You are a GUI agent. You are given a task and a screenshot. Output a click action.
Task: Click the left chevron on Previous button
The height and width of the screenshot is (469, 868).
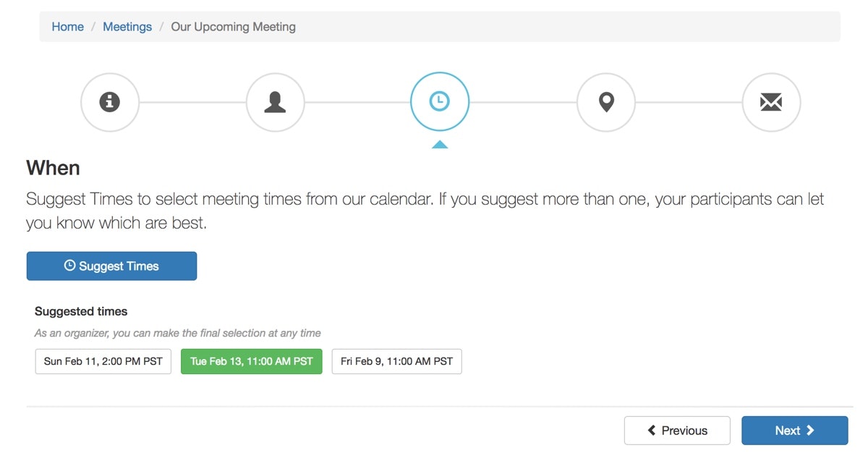[x=652, y=430]
